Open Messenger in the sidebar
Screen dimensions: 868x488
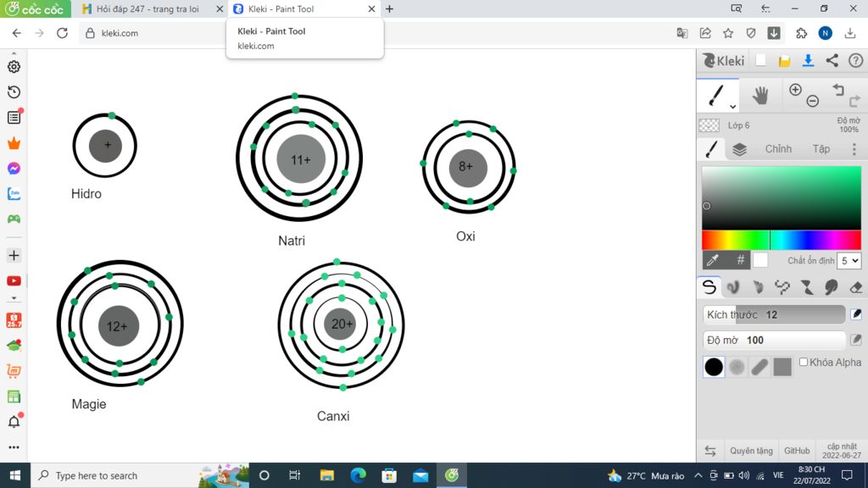pos(14,169)
